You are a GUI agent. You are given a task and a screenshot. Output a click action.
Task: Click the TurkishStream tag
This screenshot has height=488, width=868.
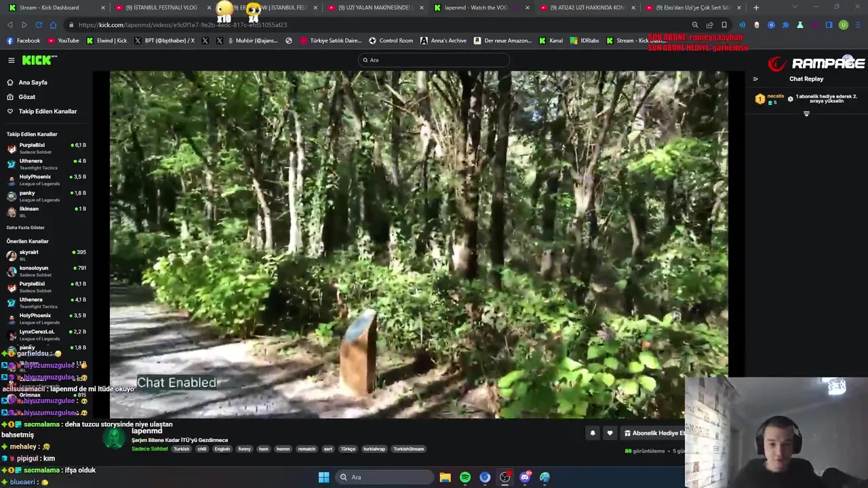click(x=408, y=449)
